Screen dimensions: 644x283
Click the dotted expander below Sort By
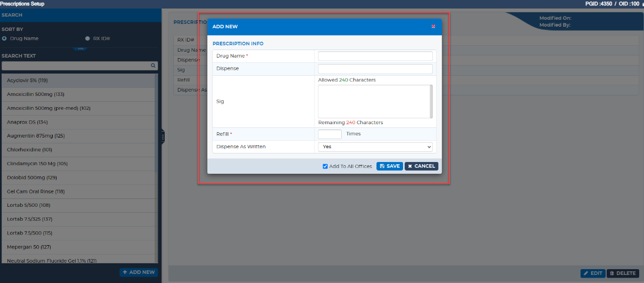pos(80,48)
